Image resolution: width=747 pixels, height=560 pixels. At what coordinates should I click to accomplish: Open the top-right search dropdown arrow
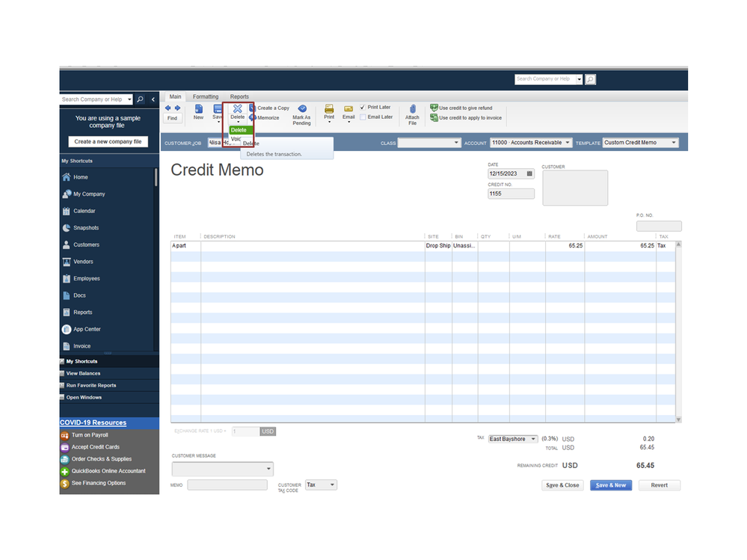(579, 79)
